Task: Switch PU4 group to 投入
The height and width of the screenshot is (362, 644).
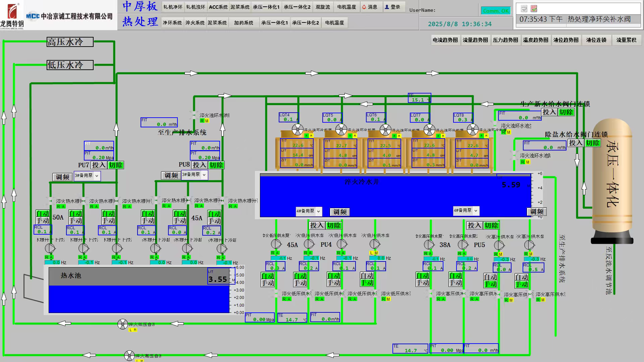Action: pyautogui.click(x=317, y=225)
